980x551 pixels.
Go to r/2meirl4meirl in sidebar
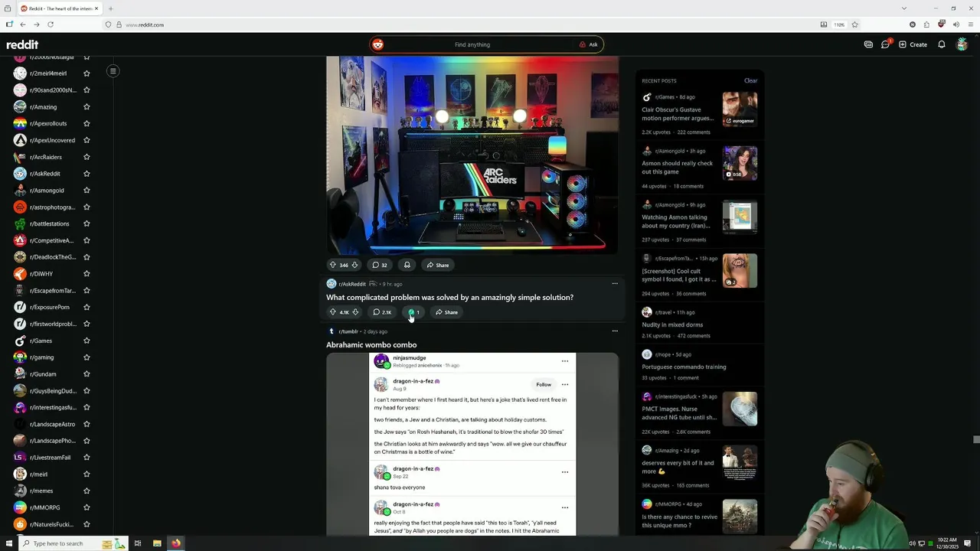point(48,73)
